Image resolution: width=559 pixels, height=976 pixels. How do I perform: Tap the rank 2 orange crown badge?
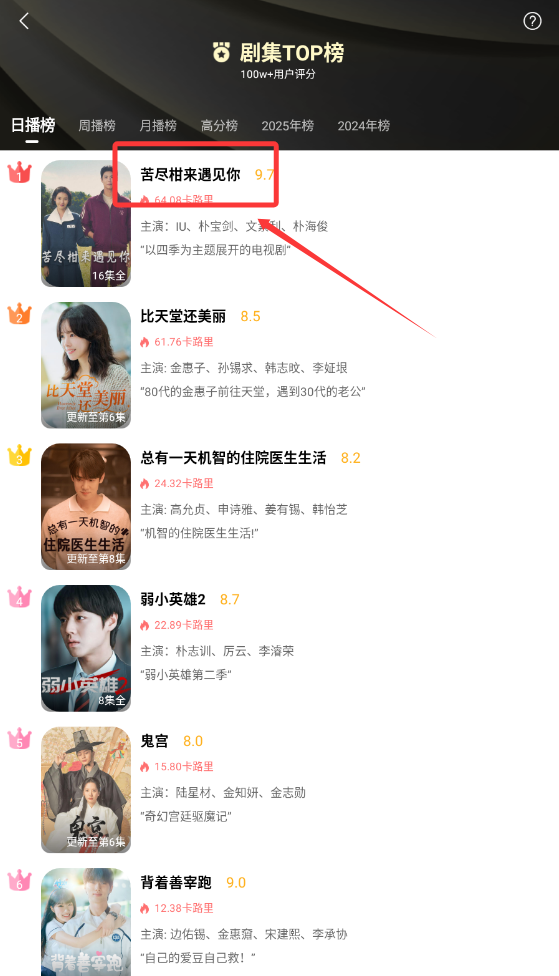point(19,314)
